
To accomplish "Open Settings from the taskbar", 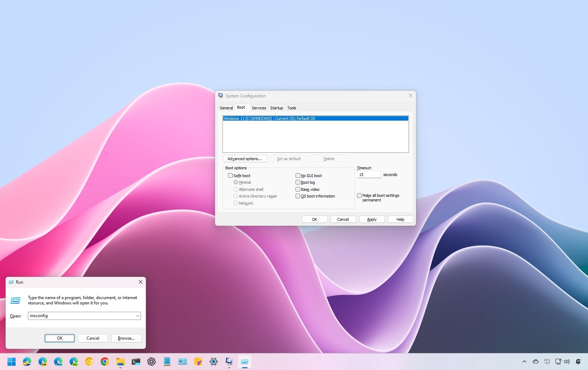I will pos(214,362).
